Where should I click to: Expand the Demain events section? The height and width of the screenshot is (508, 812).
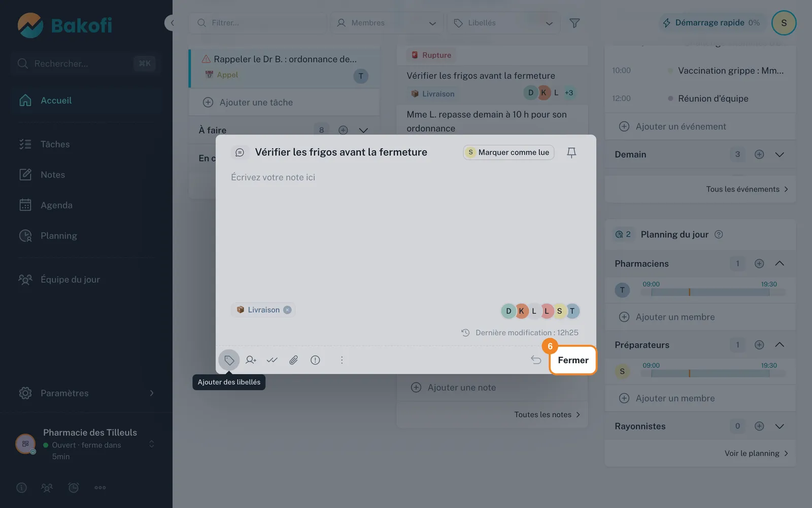tap(780, 154)
